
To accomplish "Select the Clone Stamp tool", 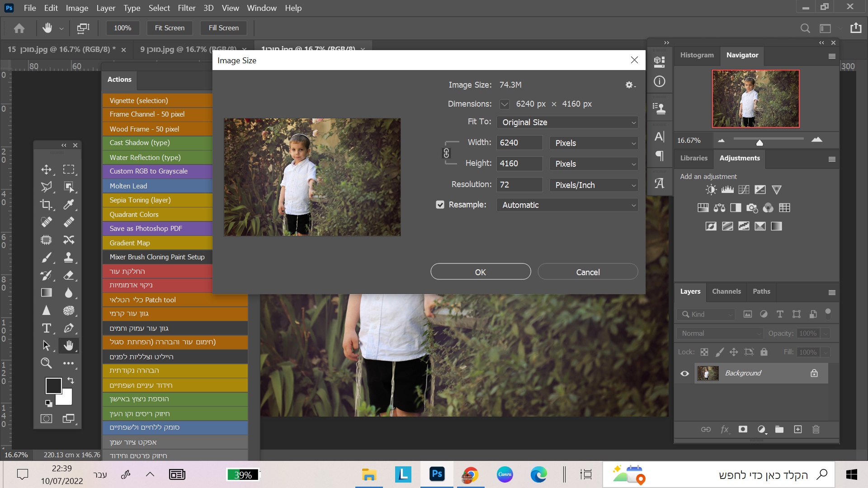I will [68, 258].
